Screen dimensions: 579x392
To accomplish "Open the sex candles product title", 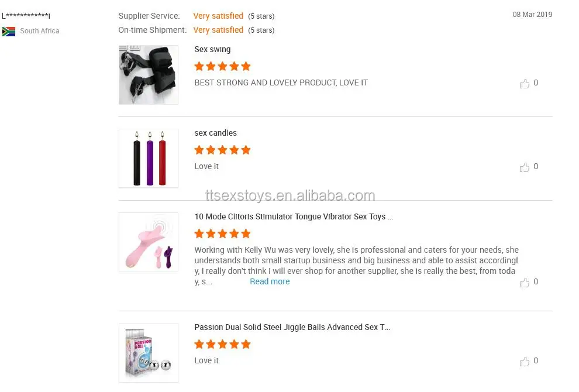I will coord(215,133).
